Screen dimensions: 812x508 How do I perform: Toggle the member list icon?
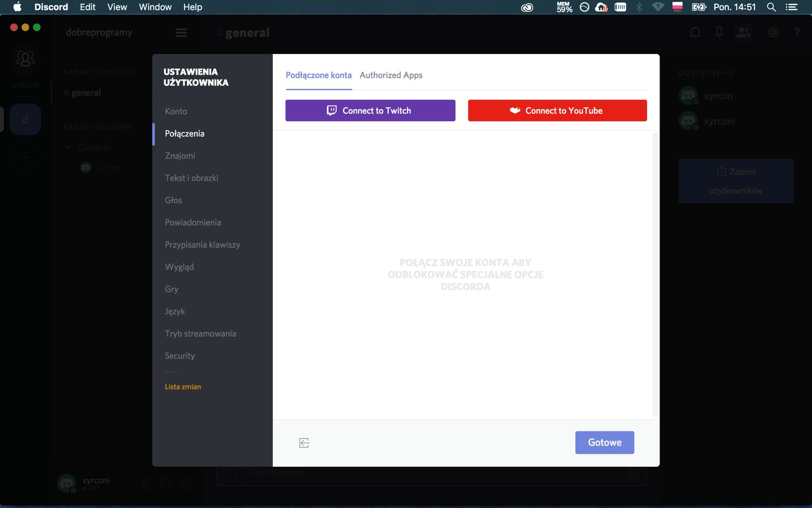tap(744, 33)
